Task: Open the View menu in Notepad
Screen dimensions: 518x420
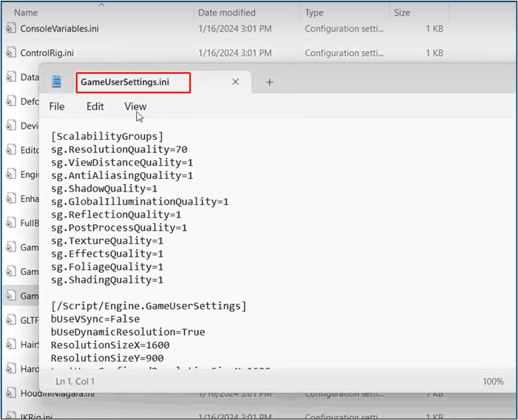Action: [x=135, y=106]
